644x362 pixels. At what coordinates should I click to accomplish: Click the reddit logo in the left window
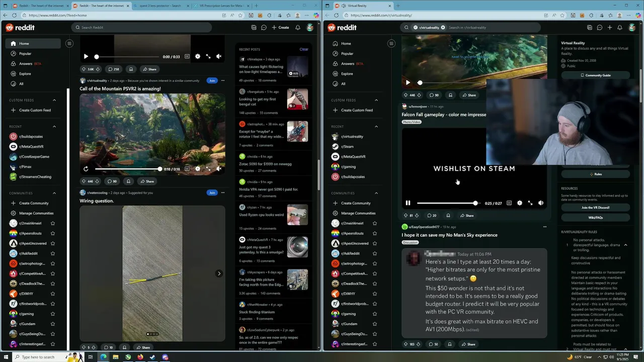pyautogui.click(x=20, y=28)
